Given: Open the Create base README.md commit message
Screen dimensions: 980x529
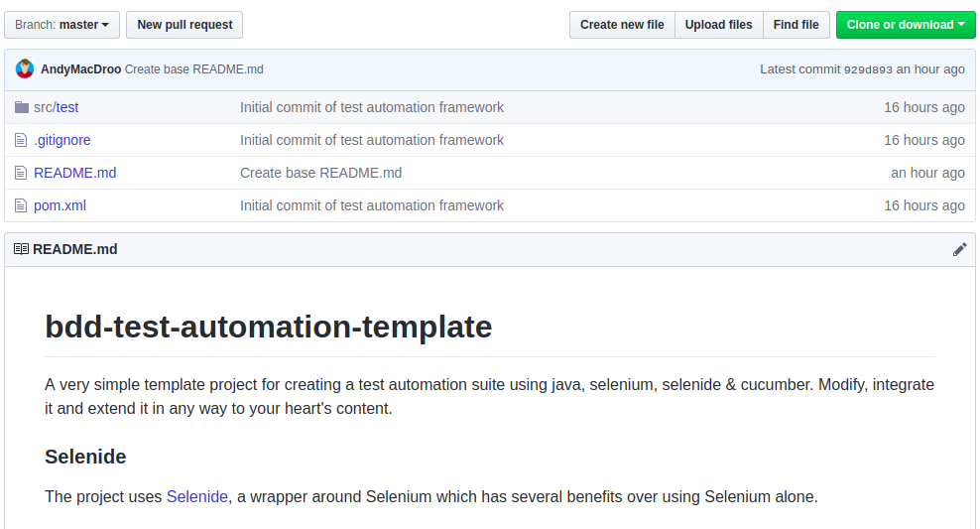Looking at the screenshot, I should pyautogui.click(x=194, y=69).
